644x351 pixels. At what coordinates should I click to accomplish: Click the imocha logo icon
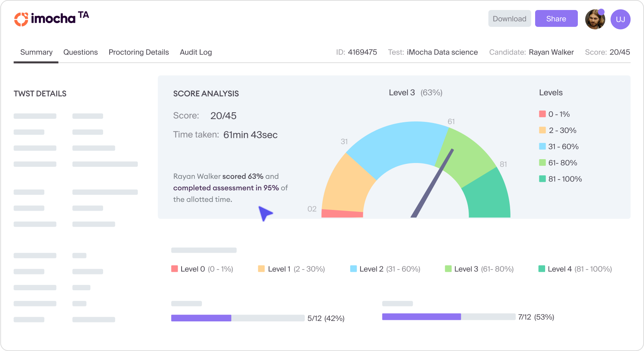pyautogui.click(x=21, y=19)
